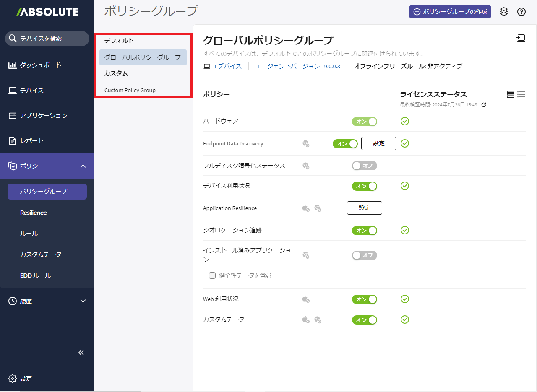Screen dimensions: 537x392
Task: Click the Reports document icon
Action: point(13,141)
